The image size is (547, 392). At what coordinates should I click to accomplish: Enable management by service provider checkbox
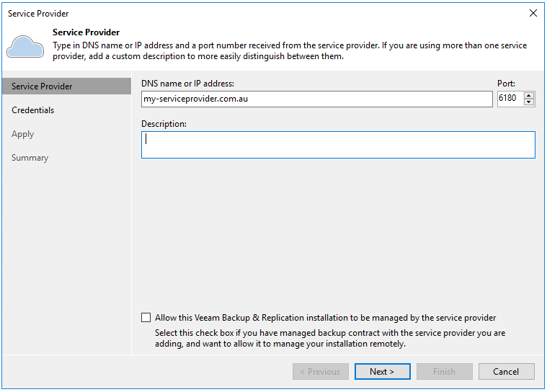pos(146,318)
